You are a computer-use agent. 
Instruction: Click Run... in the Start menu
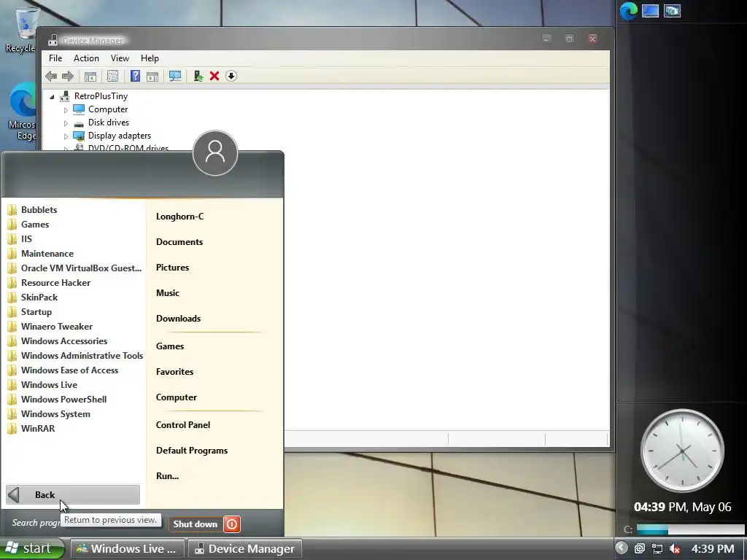click(167, 475)
